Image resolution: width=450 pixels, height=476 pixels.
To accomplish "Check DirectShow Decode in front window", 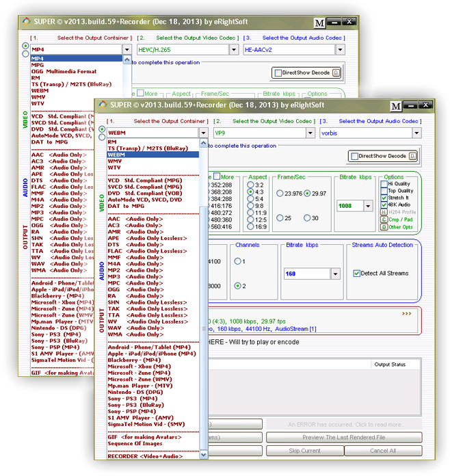I will pyautogui.click(x=354, y=156).
